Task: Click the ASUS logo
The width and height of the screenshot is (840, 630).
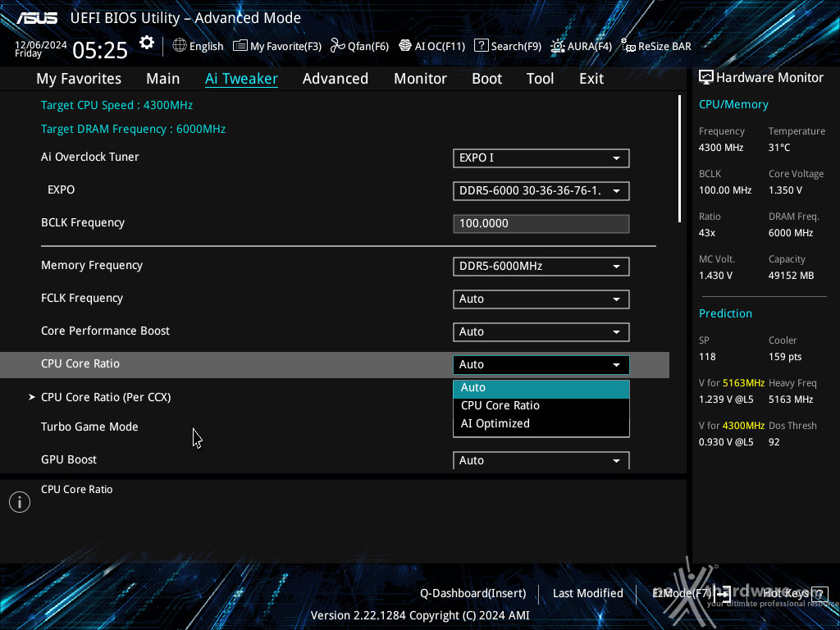Action: pos(36,18)
